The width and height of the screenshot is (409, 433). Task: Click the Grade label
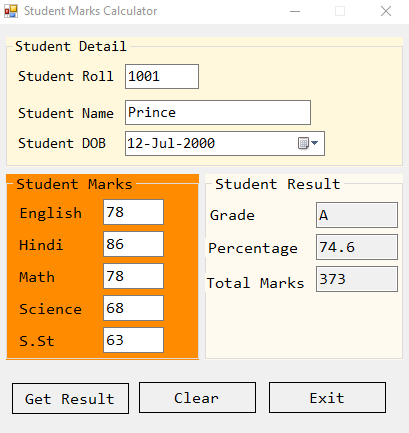click(232, 215)
